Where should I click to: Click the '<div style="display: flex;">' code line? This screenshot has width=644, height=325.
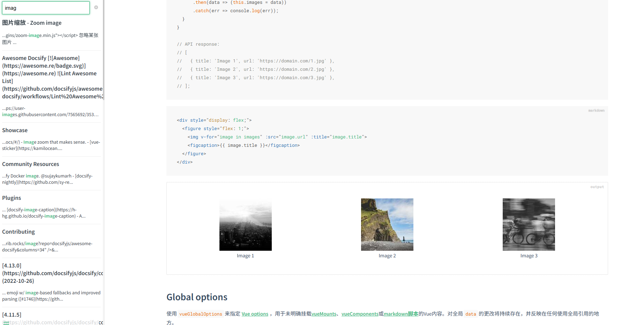(x=214, y=120)
